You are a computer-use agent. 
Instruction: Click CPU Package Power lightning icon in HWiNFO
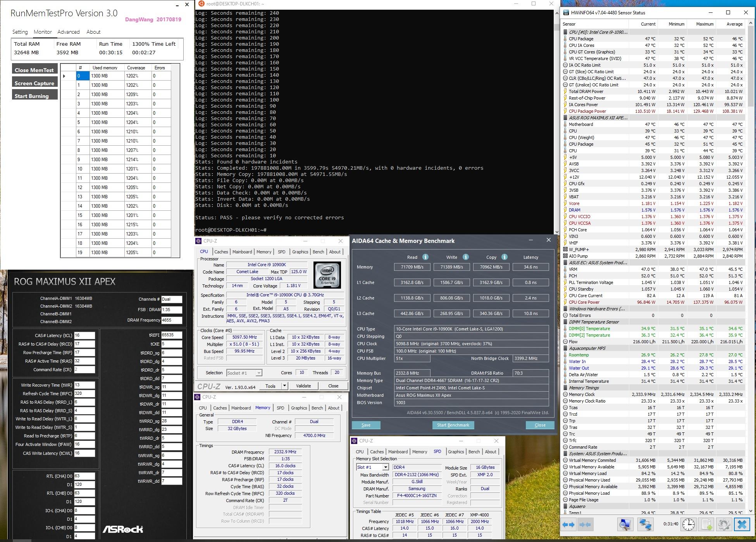click(x=565, y=111)
